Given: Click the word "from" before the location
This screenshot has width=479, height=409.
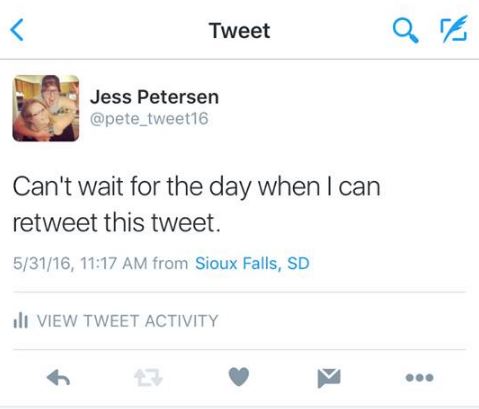Looking at the screenshot, I should 170,263.
